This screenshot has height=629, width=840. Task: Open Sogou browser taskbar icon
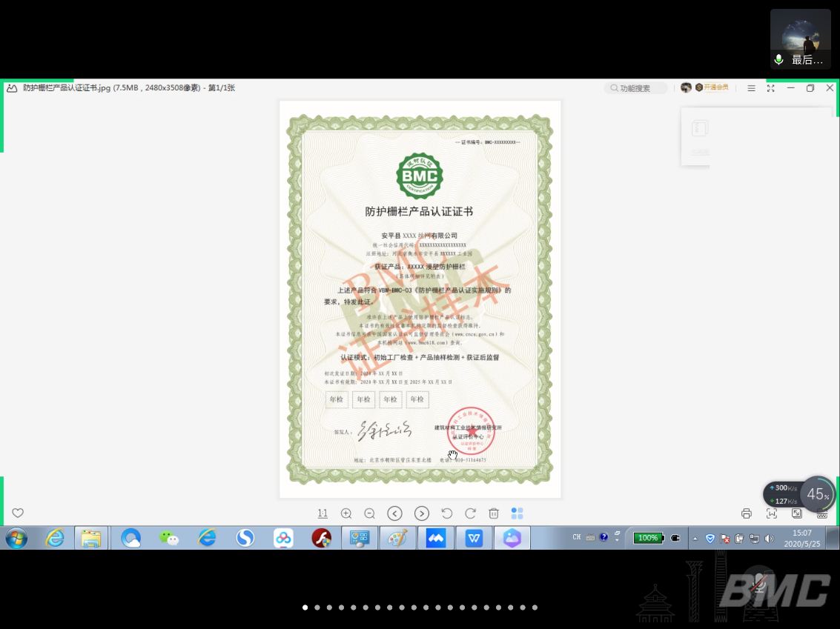coord(245,538)
